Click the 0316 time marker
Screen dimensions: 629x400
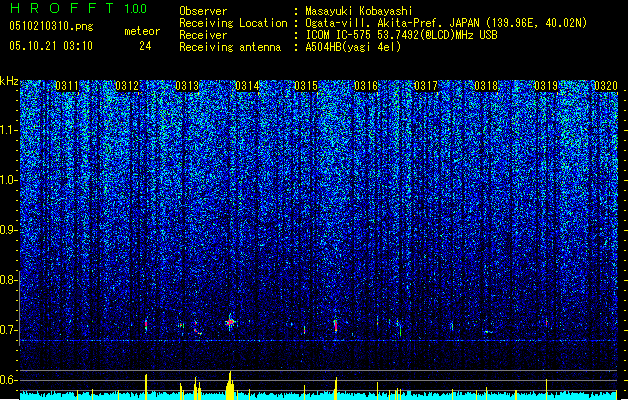point(366,86)
